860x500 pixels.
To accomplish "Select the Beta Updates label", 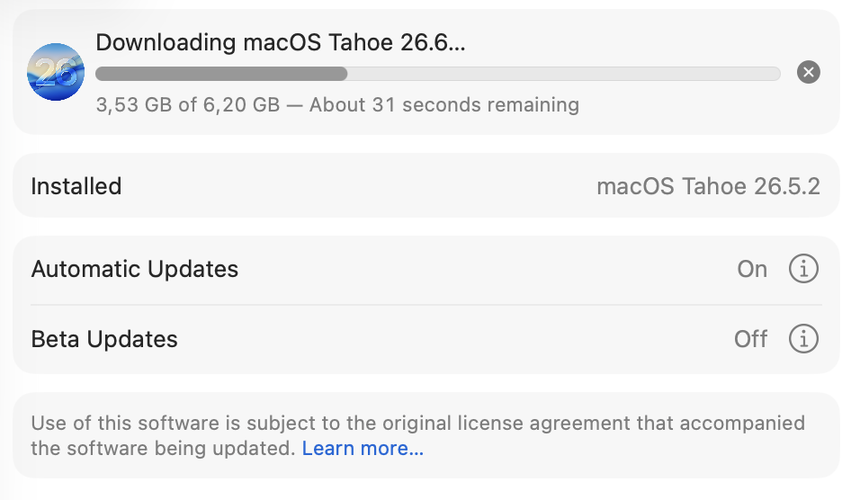I will tap(104, 339).
